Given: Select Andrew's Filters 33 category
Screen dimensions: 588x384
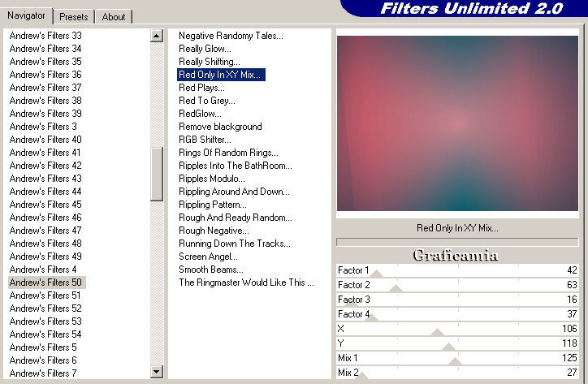Looking at the screenshot, I should pyautogui.click(x=45, y=36).
